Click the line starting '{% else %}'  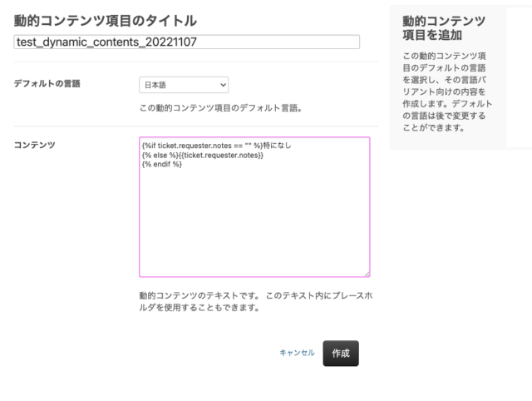click(203, 156)
